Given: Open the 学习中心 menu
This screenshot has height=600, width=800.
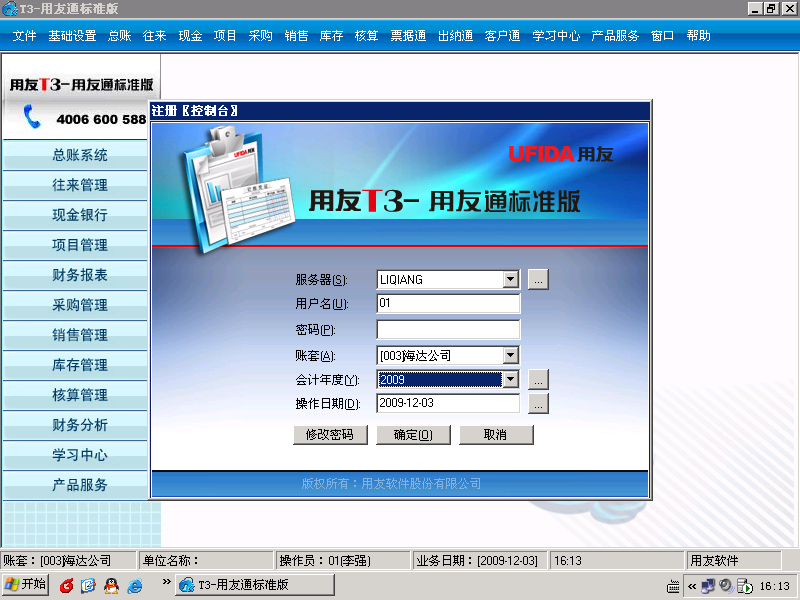Looking at the screenshot, I should 556,36.
